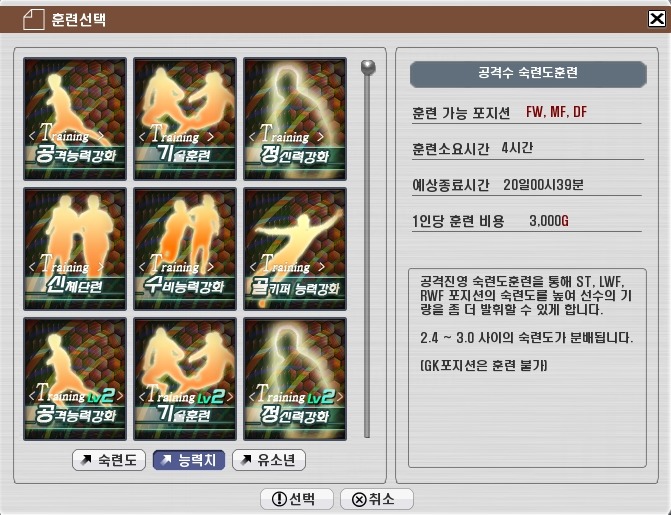Confirm with the 선택 button

[x=297, y=499]
